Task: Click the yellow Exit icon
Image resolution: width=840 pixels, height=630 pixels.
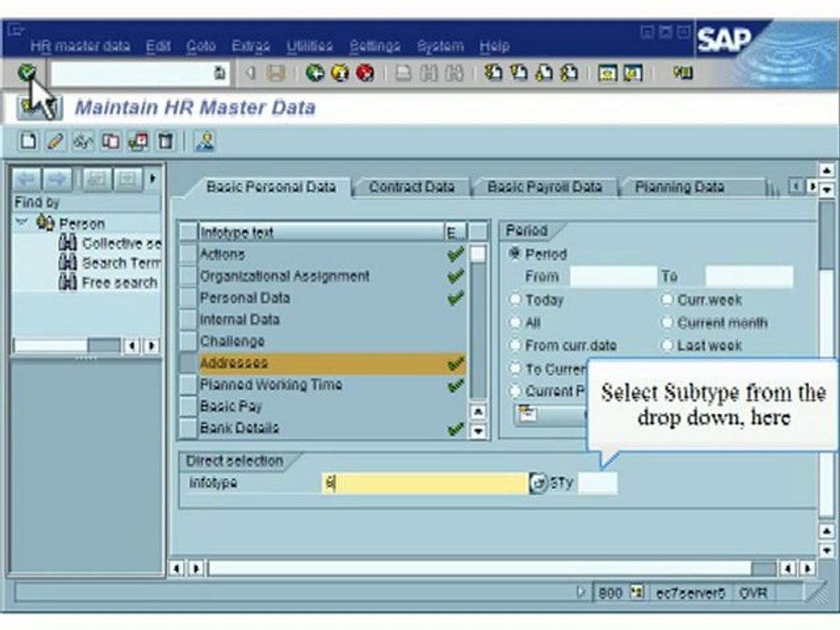Action: 339,73
